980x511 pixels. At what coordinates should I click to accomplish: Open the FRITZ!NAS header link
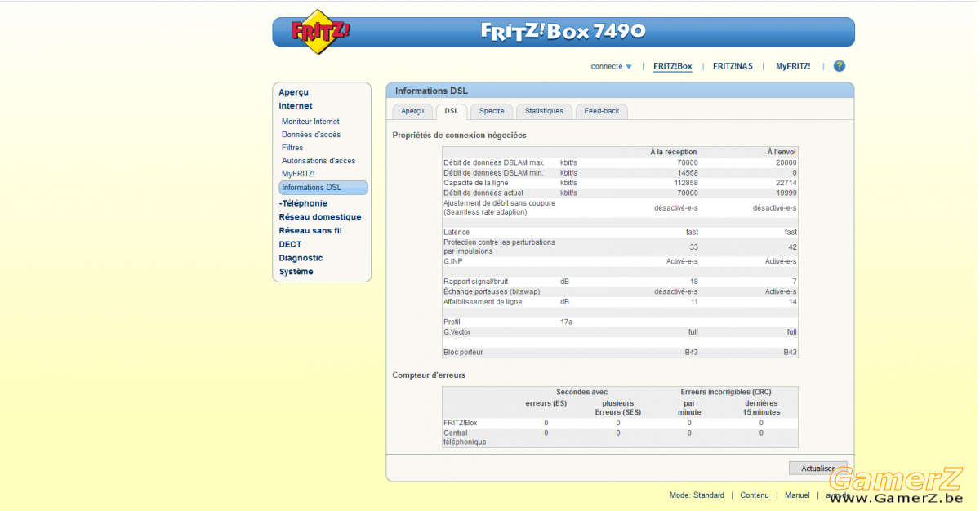(733, 66)
